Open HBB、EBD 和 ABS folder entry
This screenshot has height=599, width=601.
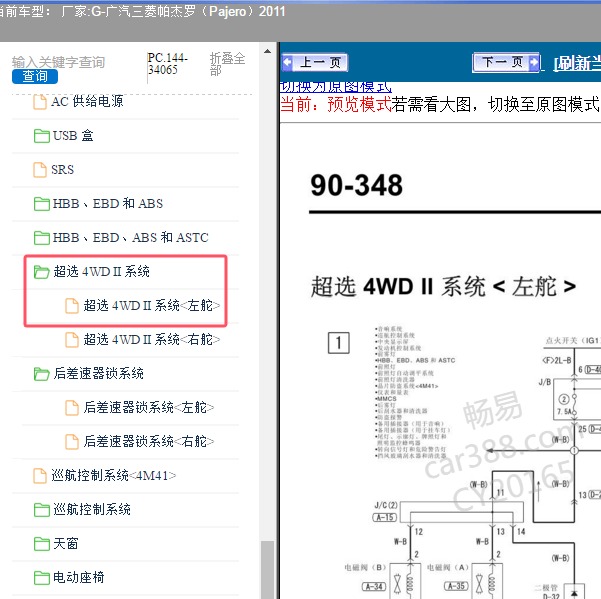pos(108,203)
